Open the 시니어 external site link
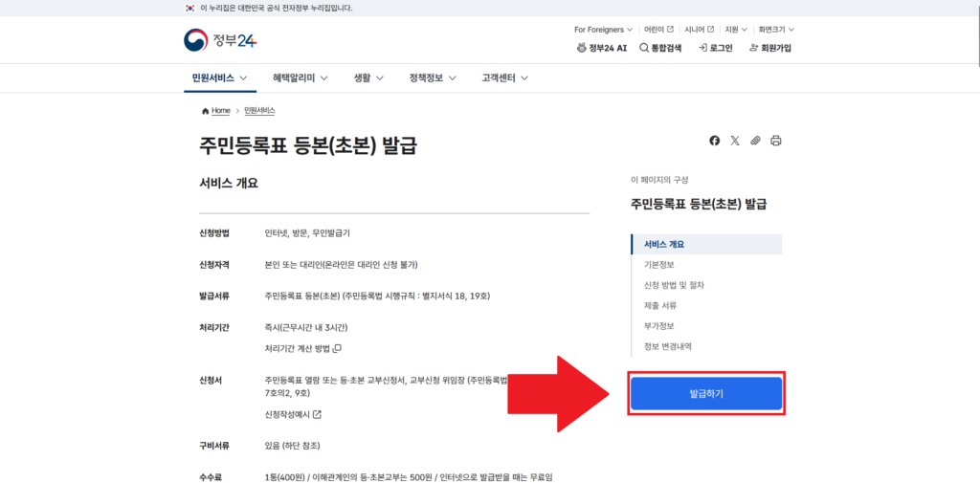 [699, 30]
